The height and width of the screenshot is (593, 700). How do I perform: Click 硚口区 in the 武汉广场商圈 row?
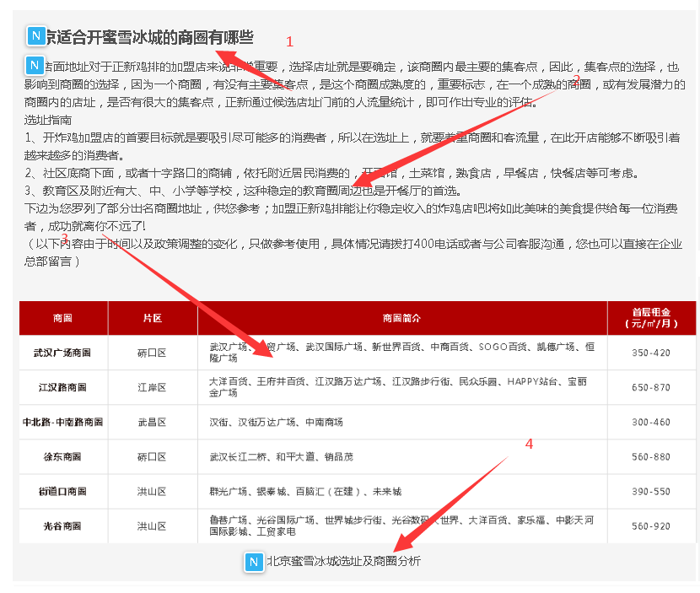(152, 353)
